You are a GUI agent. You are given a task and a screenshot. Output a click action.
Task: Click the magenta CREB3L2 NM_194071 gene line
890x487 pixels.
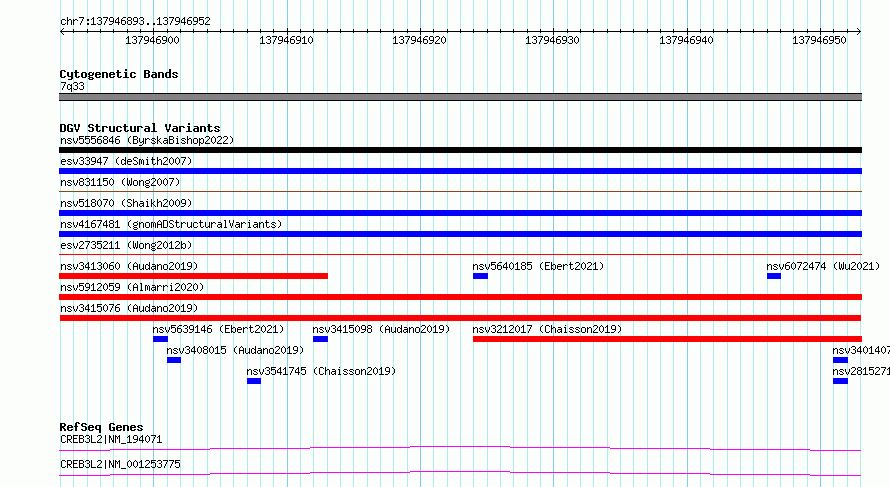(460, 448)
